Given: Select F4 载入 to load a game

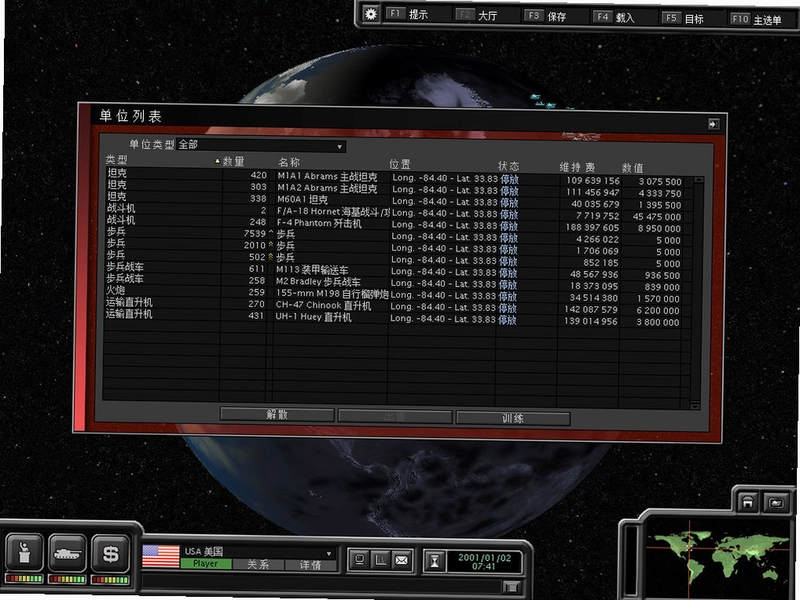Looking at the screenshot, I should pyautogui.click(x=614, y=17).
